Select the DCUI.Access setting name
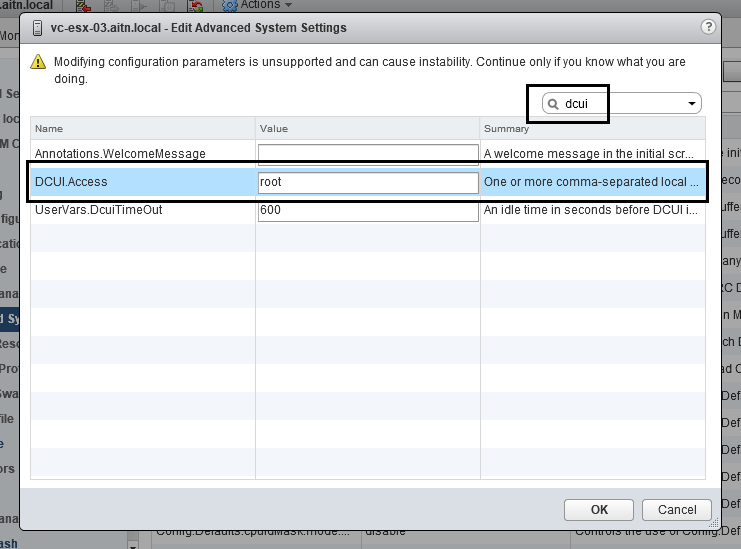 click(72, 182)
